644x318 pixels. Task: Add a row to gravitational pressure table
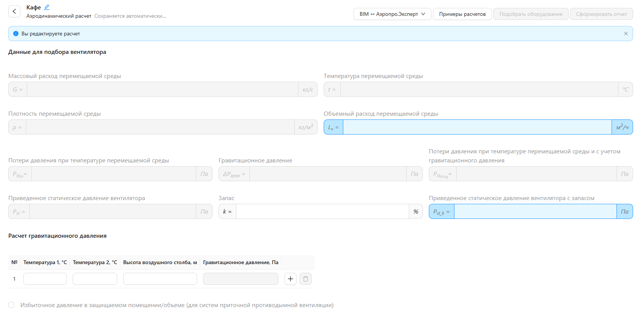pyautogui.click(x=290, y=279)
